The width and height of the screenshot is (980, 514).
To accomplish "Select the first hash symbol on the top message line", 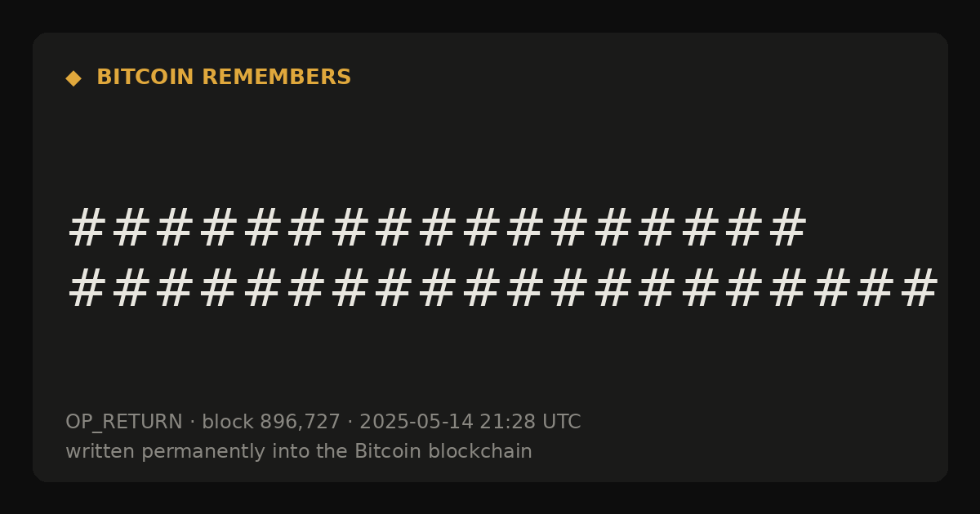I will pyautogui.click(x=87, y=228).
